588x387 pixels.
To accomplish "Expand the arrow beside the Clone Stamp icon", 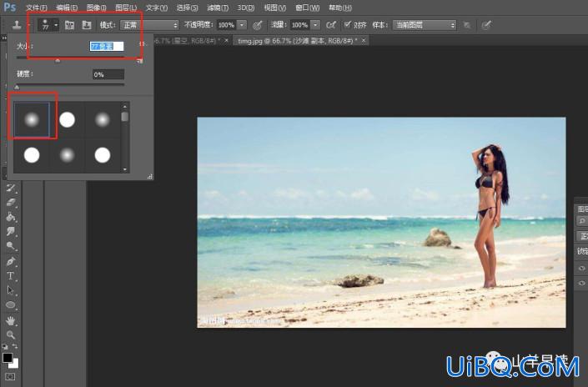I will [29, 25].
